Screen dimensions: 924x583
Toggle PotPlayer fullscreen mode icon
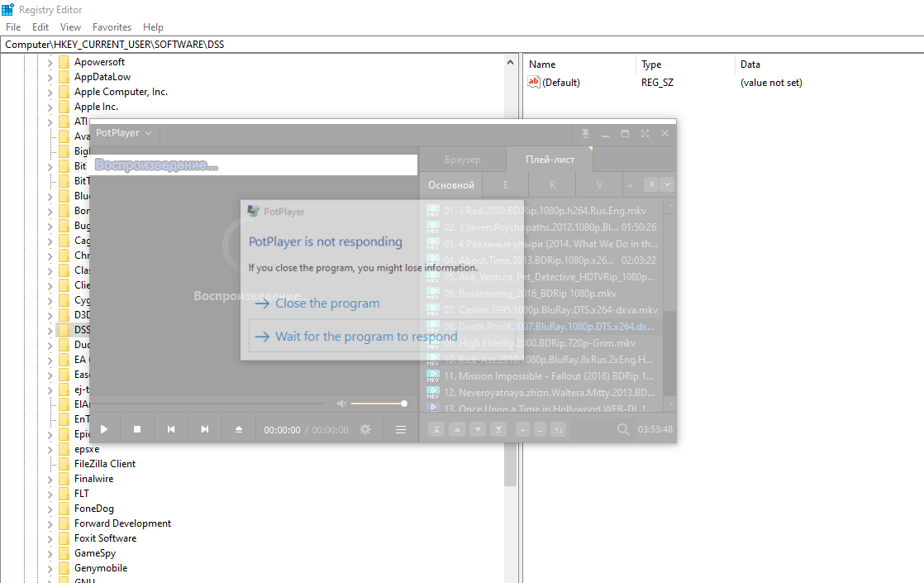(645, 134)
